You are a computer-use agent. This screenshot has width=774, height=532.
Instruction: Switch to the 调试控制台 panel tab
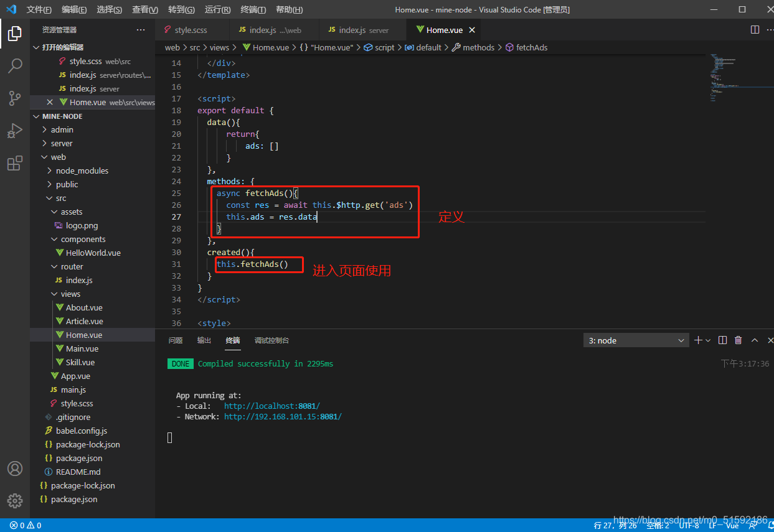(x=271, y=340)
